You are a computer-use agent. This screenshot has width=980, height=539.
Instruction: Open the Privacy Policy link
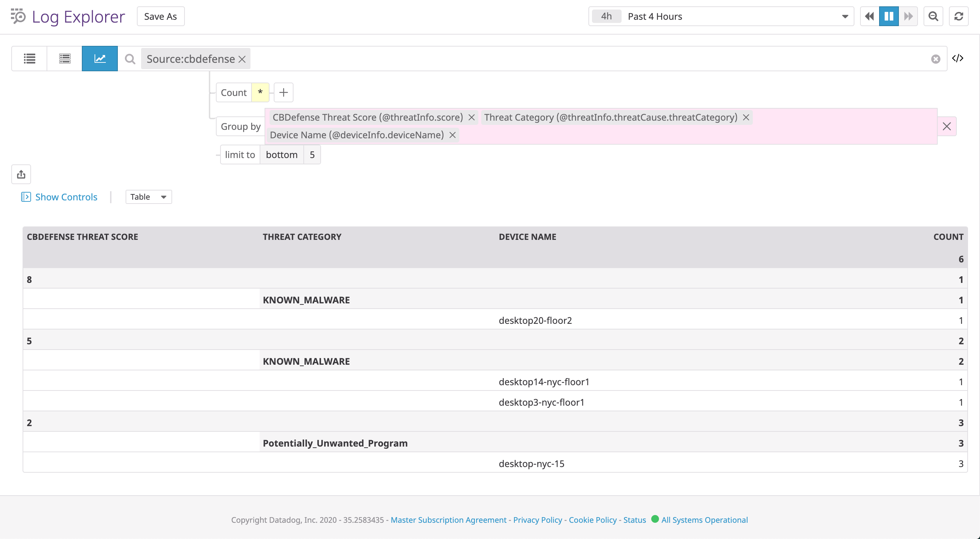click(x=537, y=520)
